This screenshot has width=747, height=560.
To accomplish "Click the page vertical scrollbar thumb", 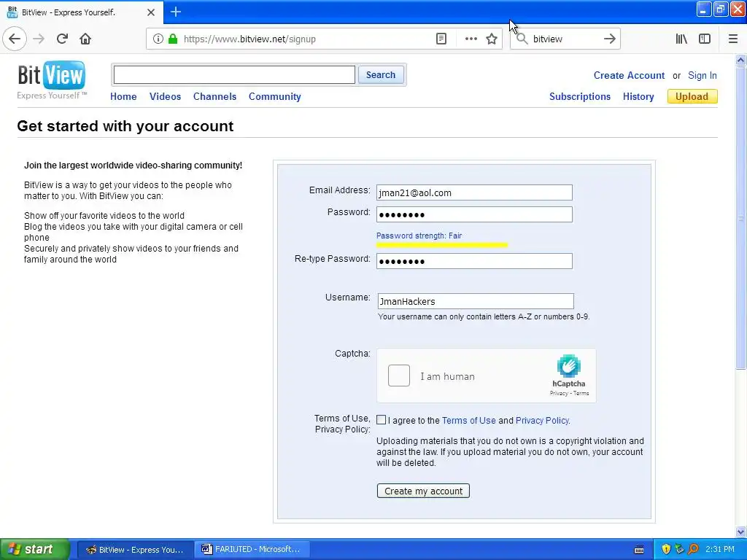I will (x=741, y=217).
